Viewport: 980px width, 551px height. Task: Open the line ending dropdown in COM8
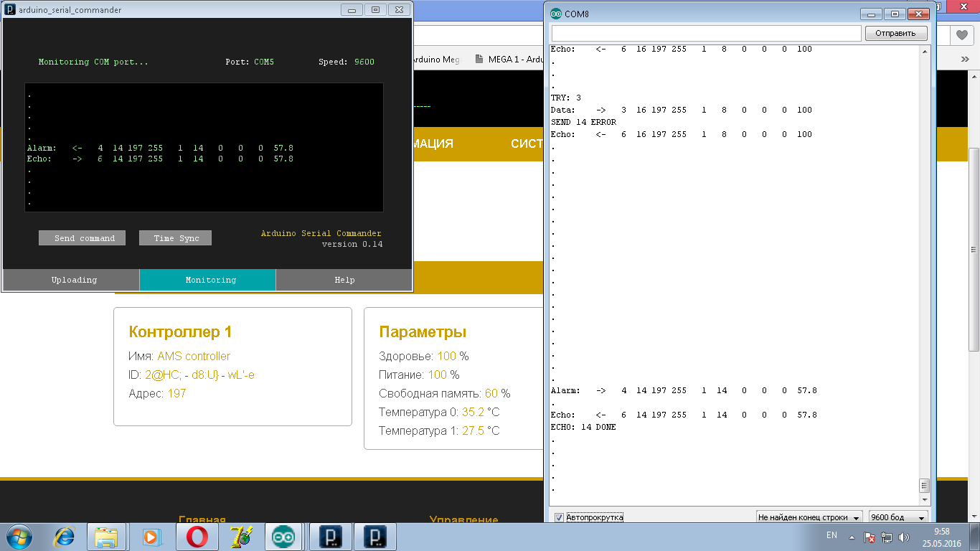click(x=809, y=517)
